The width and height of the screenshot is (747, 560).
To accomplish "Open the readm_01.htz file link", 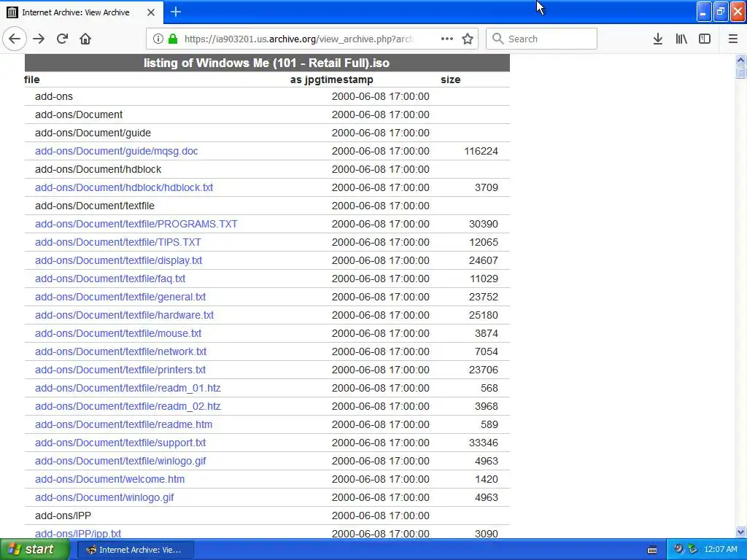I will click(128, 388).
